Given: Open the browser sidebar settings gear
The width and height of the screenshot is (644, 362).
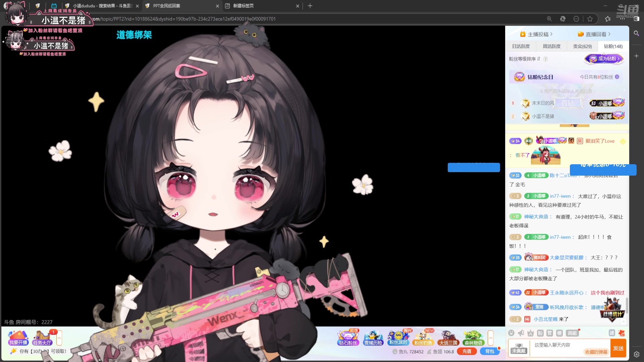Looking at the screenshot, I should pos(636,354).
